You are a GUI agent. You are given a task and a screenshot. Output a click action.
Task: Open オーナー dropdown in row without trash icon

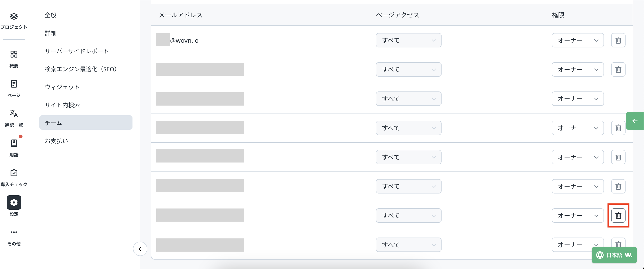click(577, 99)
